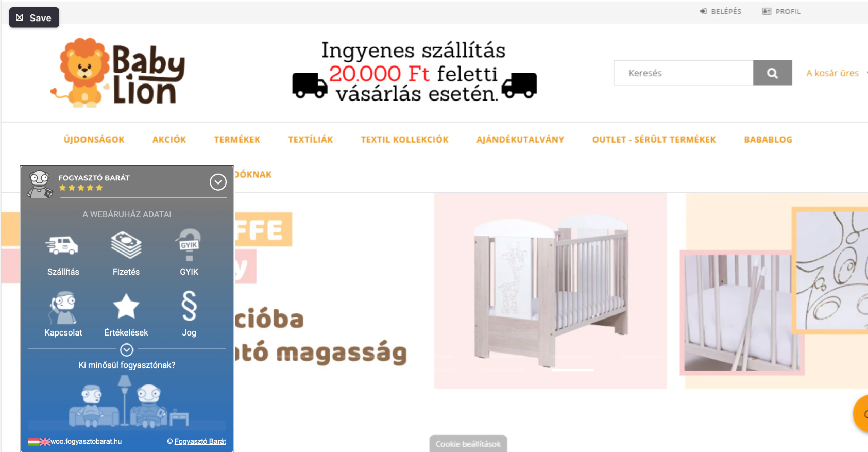The width and height of the screenshot is (868, 452).
Task: Open OUTLET - SÉRÜLT TERMÉKEK menu
Action: [x=654, y=140]
